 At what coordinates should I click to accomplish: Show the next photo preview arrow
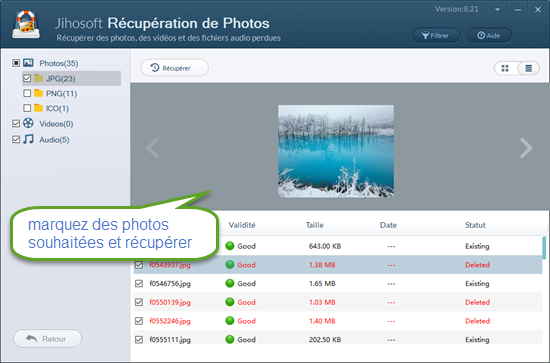pyautogui.click(x=526, y=148)
